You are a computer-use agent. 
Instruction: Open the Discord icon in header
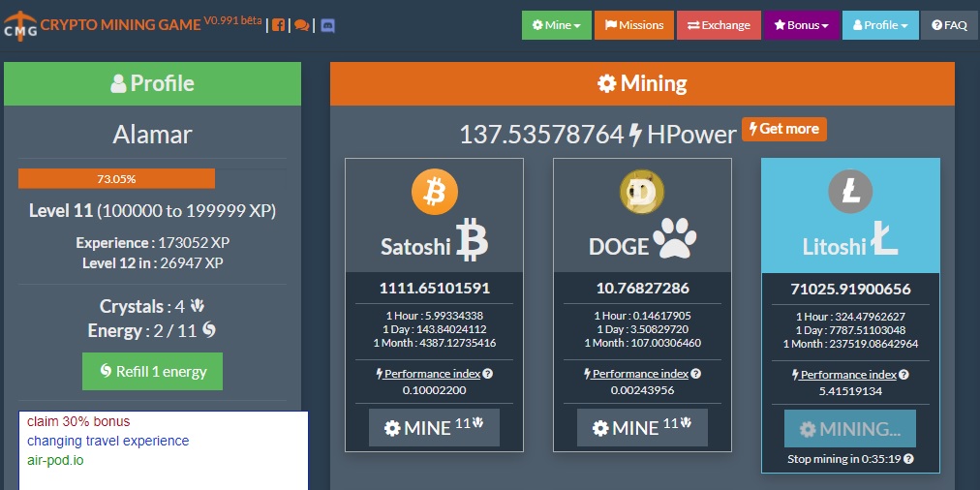pyautogui.click(x=327, y=25)
